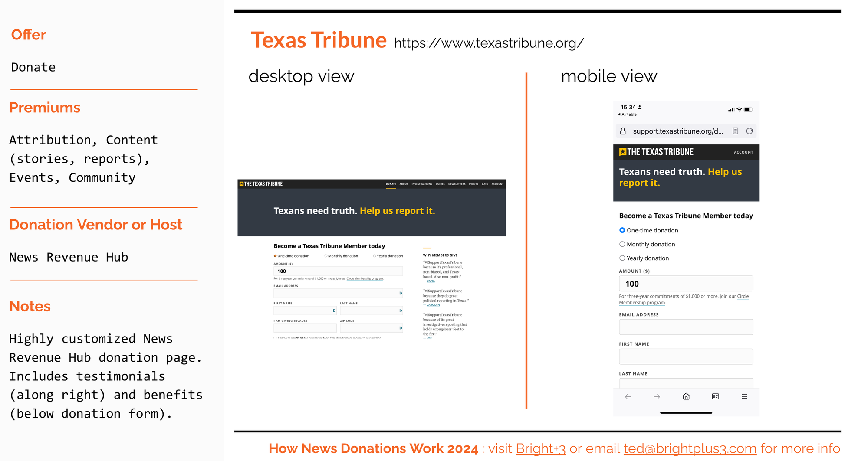Click the Texas Tribune logo in desktop view
This screenshot has height=461, width=868.
(261, 184)
